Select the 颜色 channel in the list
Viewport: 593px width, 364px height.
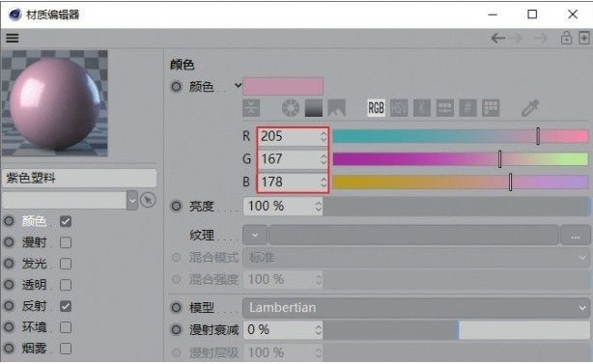coord(34,221)
